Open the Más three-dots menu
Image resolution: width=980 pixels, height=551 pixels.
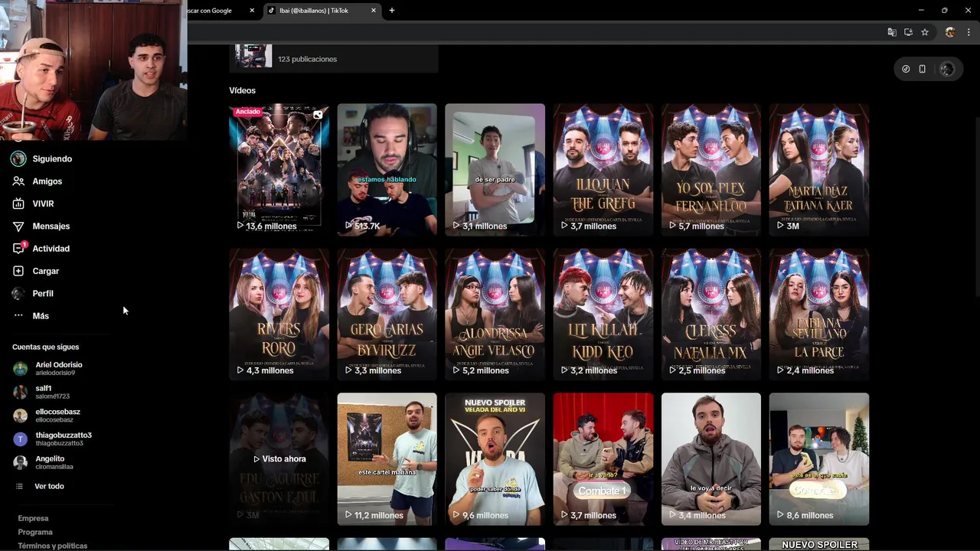point(18,316)
